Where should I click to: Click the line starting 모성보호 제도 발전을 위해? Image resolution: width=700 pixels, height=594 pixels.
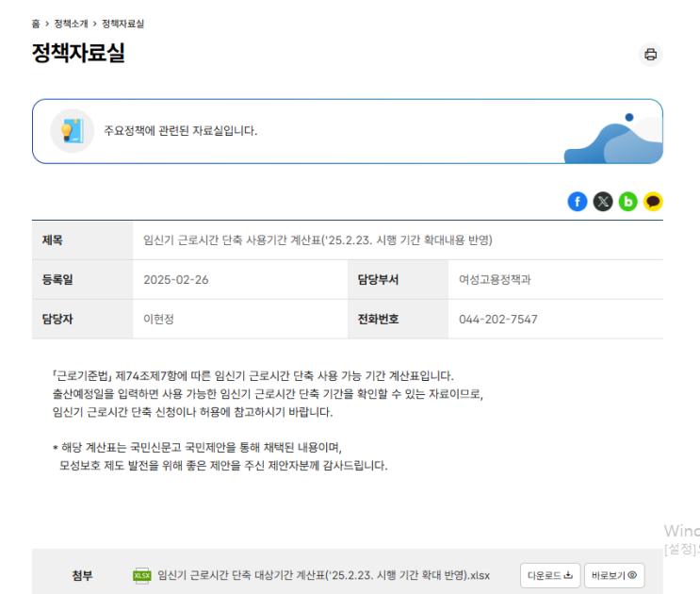[x=223, y=466]
